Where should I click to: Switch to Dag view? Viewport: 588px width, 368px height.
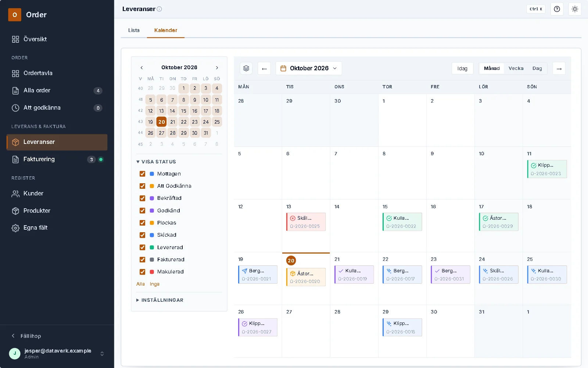(x=537, y=68)
